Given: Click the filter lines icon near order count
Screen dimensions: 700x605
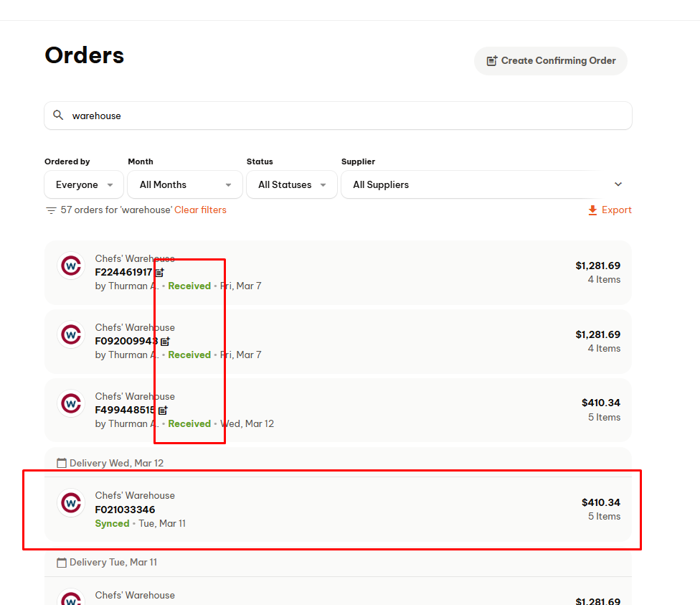Looking at the screenshot, I should 51,210.
